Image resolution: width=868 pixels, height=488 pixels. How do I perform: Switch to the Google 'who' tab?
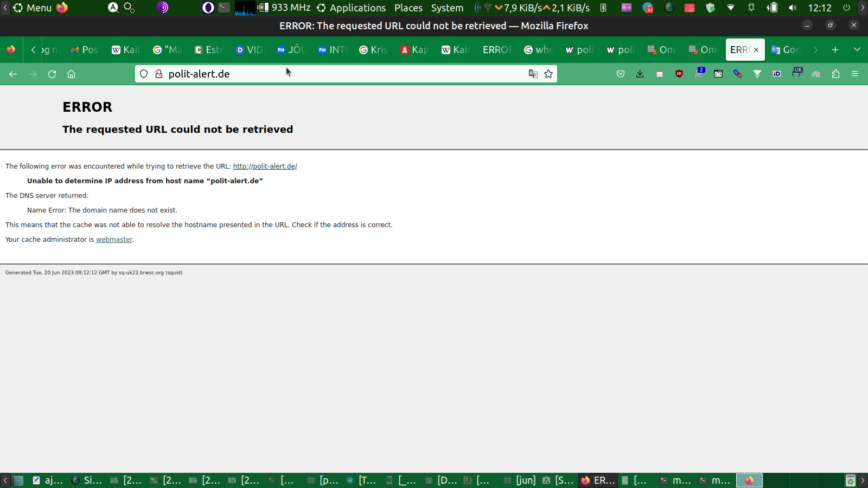pyautogui.click(x=539, y=50)
